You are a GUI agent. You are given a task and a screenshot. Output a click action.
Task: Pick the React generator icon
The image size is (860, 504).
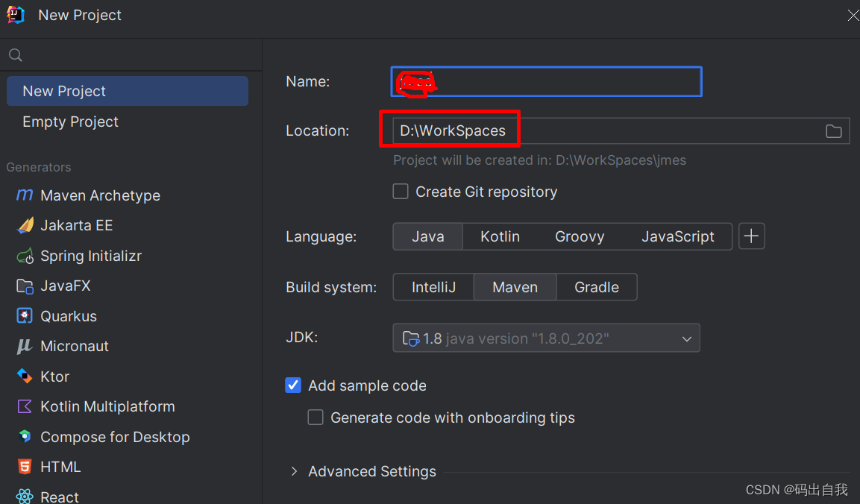[x=25, y=497]
